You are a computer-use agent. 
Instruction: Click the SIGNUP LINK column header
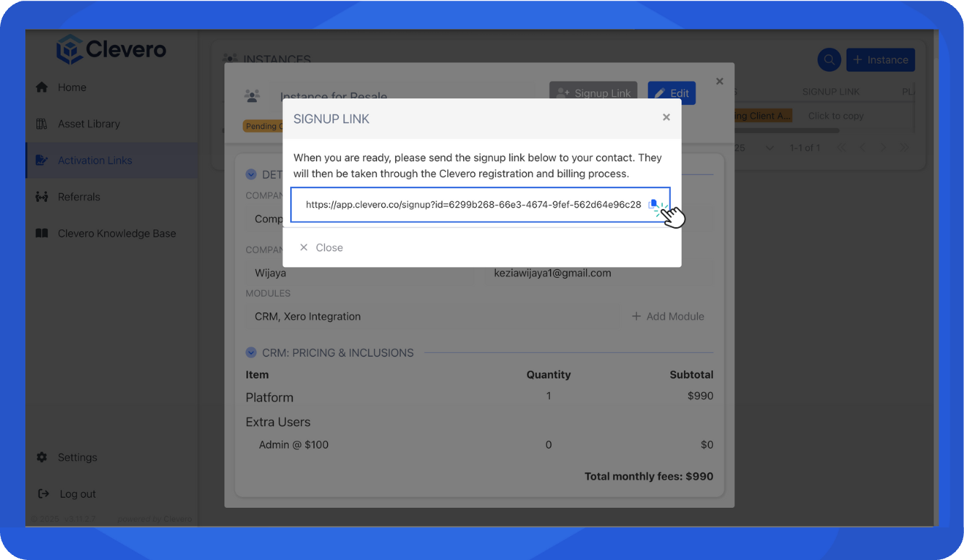831,92
